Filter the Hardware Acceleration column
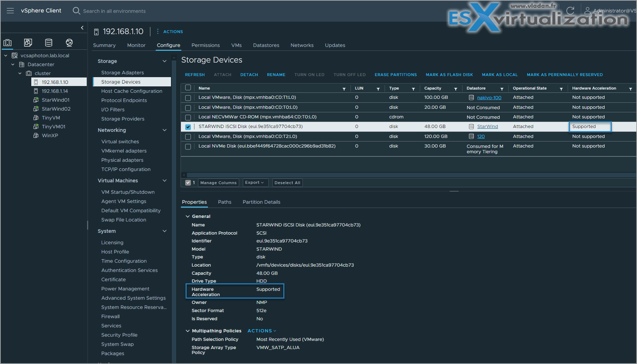The image size is (637, 364). click(631, 89)
